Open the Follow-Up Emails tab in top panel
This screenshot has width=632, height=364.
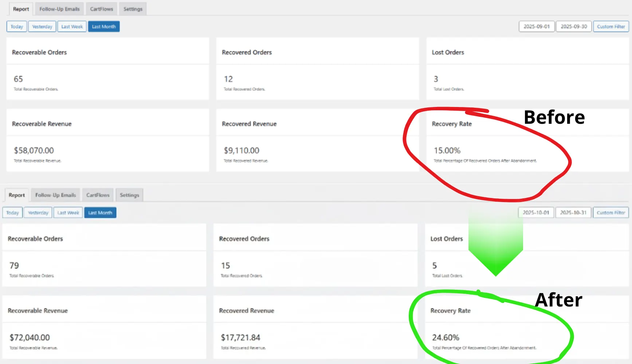[x=59, y=9]
